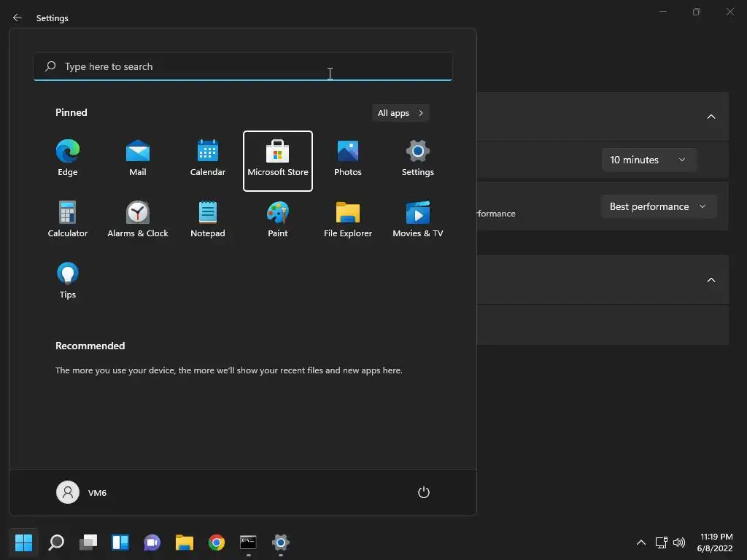Open the Best performance dropdown in Settings
This screenshot has height=560, width=747.
659,206
